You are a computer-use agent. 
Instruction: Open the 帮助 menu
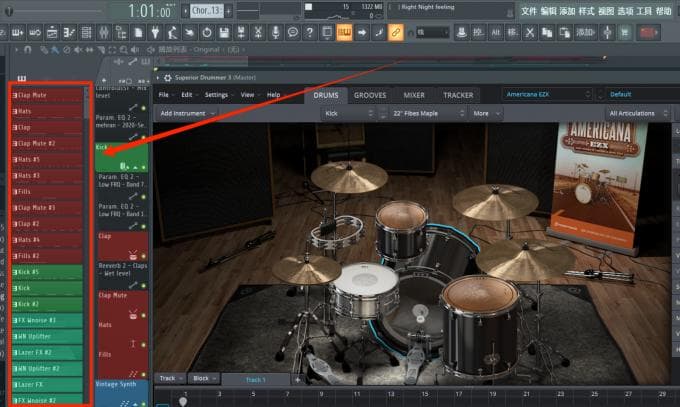click(664, 11)
